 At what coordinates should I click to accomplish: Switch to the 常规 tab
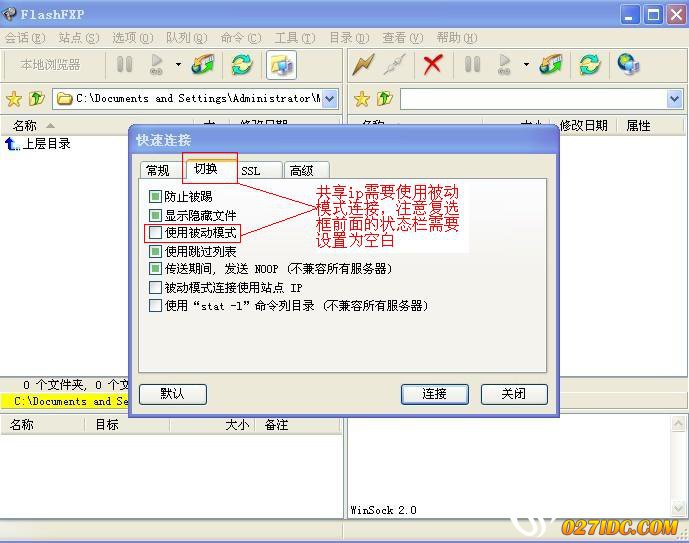pyautogui.click(x=158, y=170)
